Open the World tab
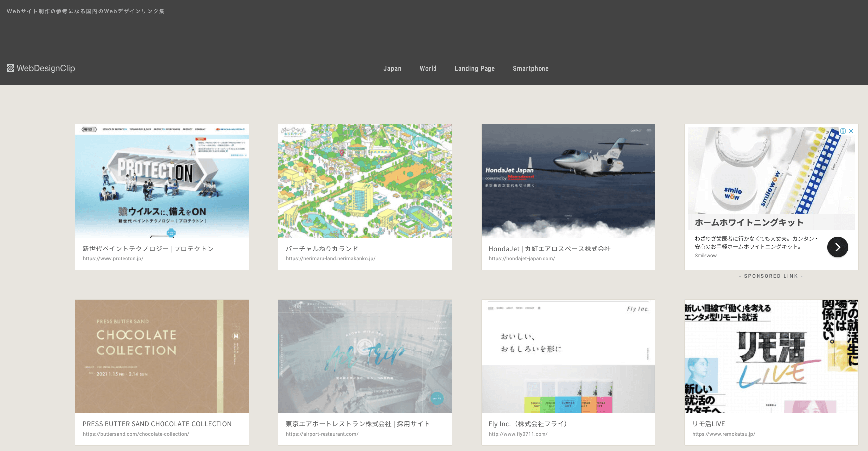 click(428, 69)
